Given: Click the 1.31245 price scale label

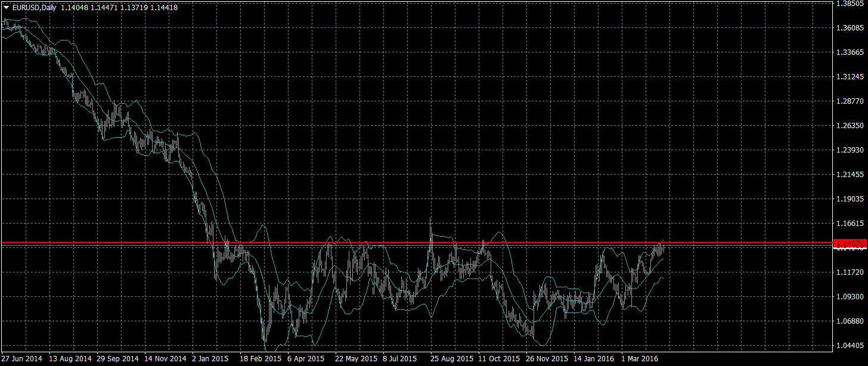Looking at the screenshot, I should coord(850,77).
